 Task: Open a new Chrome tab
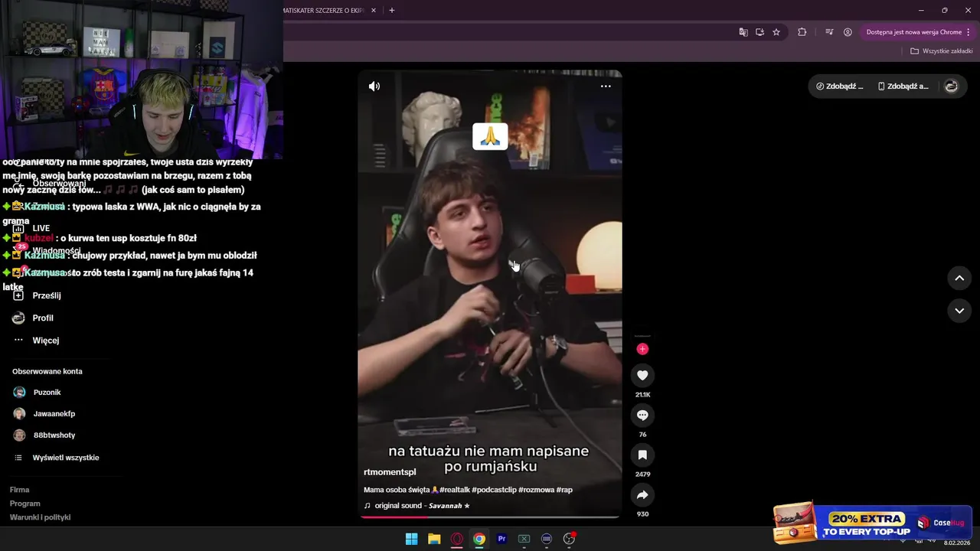tap(392, 11)
